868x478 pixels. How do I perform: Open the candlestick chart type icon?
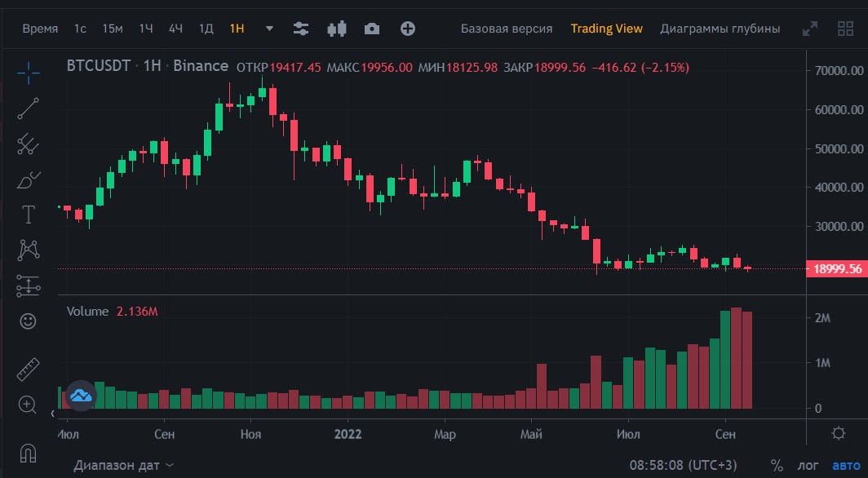pyautogui.click(x=337, y=29)
